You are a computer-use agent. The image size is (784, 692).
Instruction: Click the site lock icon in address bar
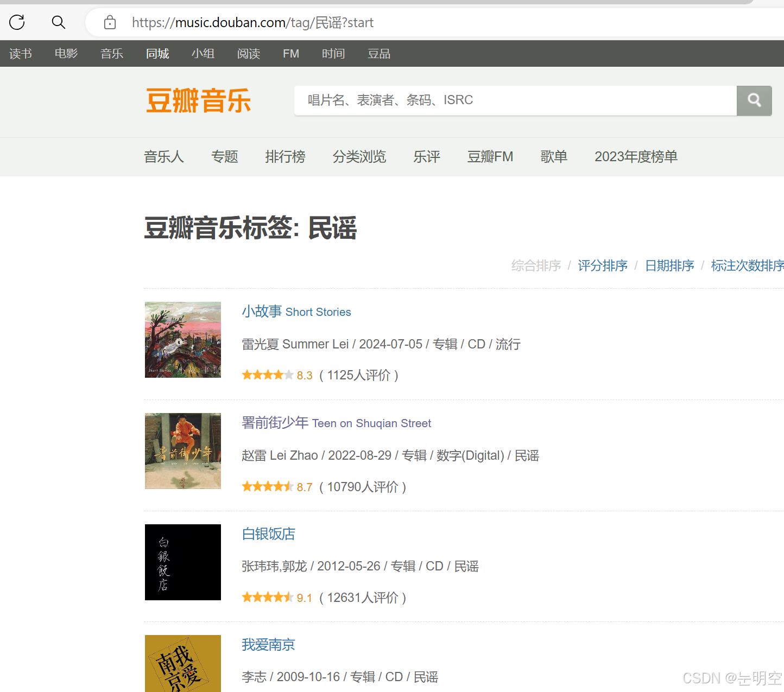110,22
